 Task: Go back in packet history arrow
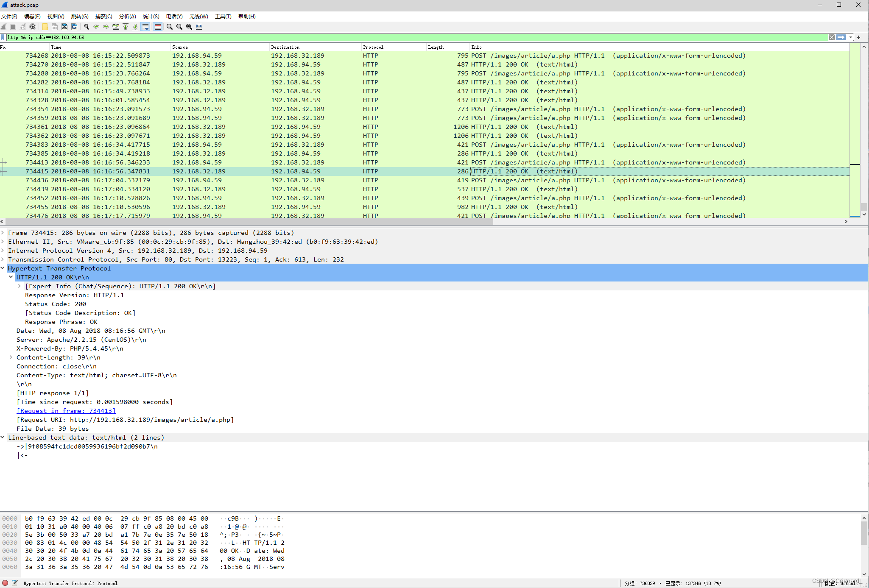coord(96,27)
